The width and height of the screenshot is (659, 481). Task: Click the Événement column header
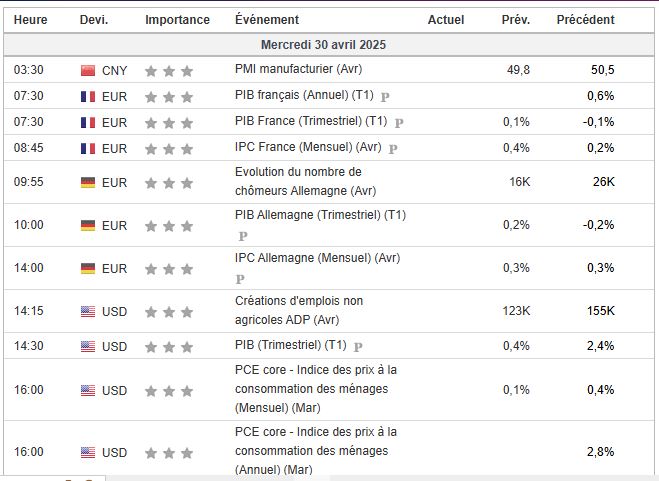tap(266, 20)
